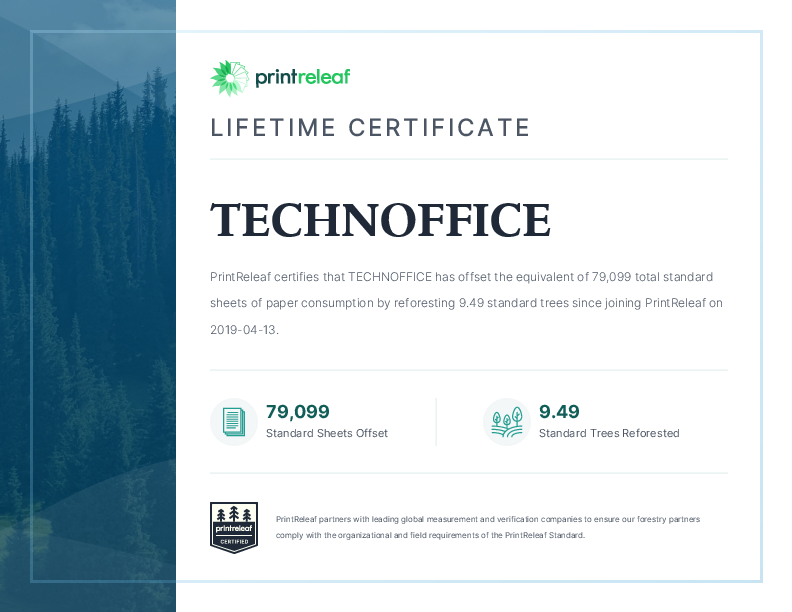The height and width of the screenshot is (612, 792).
Task: Click 'sheets of paper consumption' in the paragraph
Action: coord(291,303)
